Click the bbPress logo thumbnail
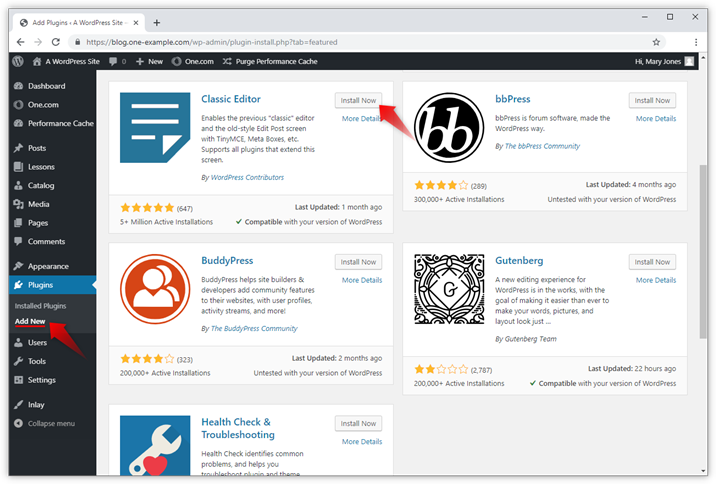Screen dimensions: 716x484 coord(449,127)
